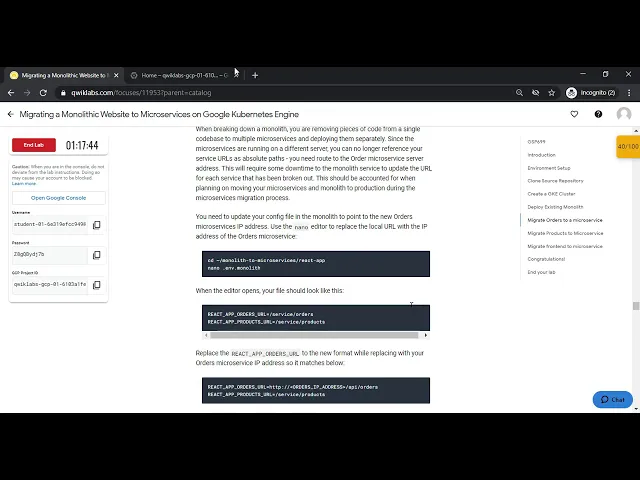The width and height of the screenshot is (640, 480).
Task: Select the Migrating a Monolithic Website tab
Action: (x=63, y=75)
